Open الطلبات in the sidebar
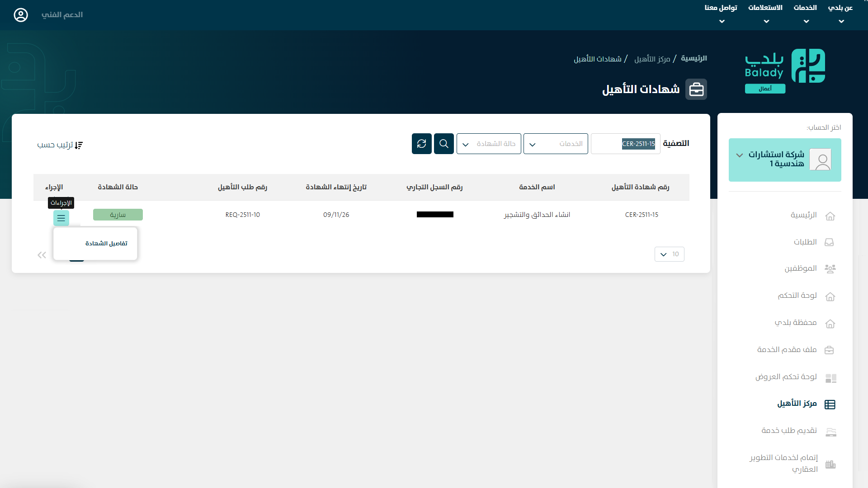868x488 pixels. coord(805,242)
